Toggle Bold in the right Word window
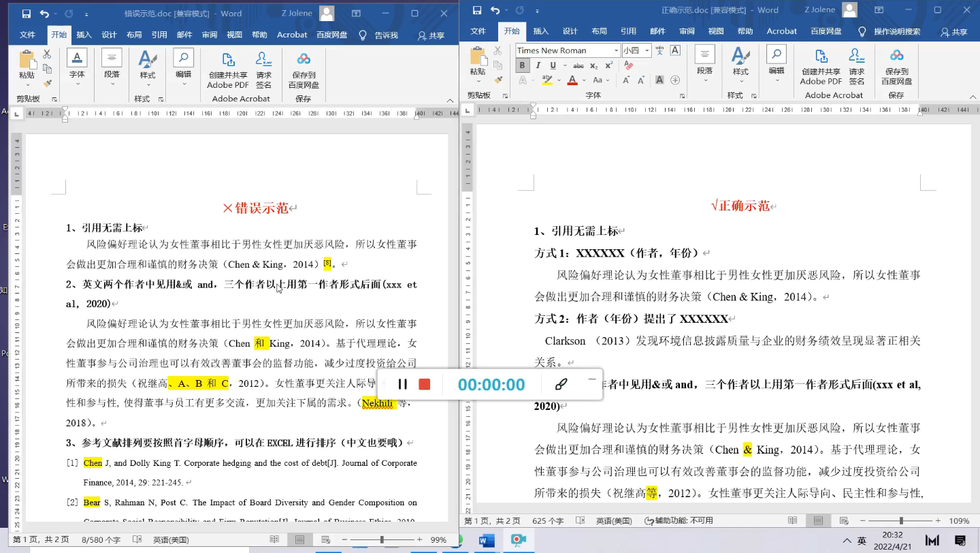 523,65
